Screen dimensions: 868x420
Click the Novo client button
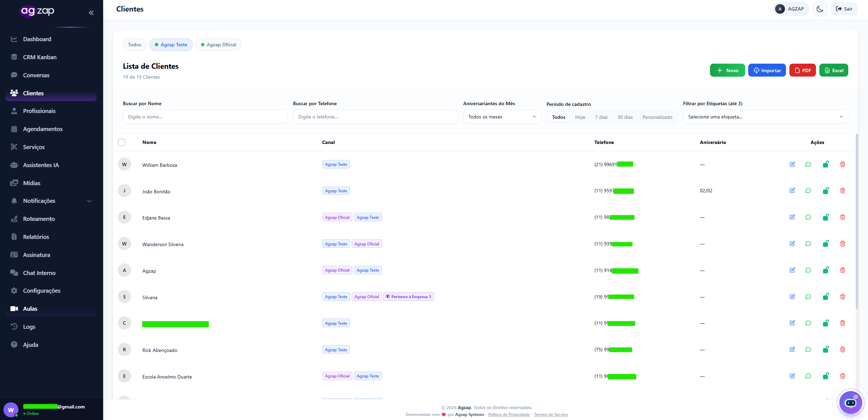pyautogui.click(x=727, y=70)
